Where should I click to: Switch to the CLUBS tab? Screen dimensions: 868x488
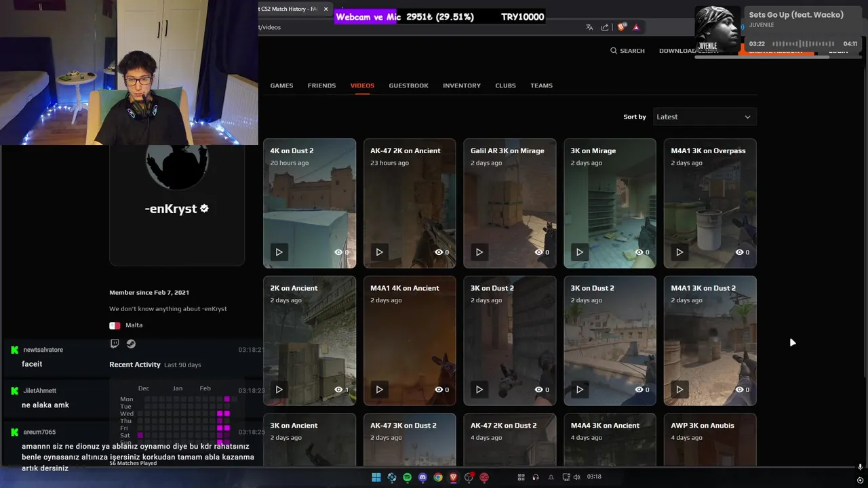(505, 85)
